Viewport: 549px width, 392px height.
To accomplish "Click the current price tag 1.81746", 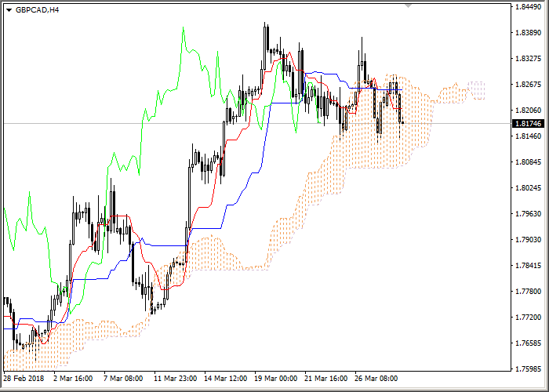I will pos(529,124).
